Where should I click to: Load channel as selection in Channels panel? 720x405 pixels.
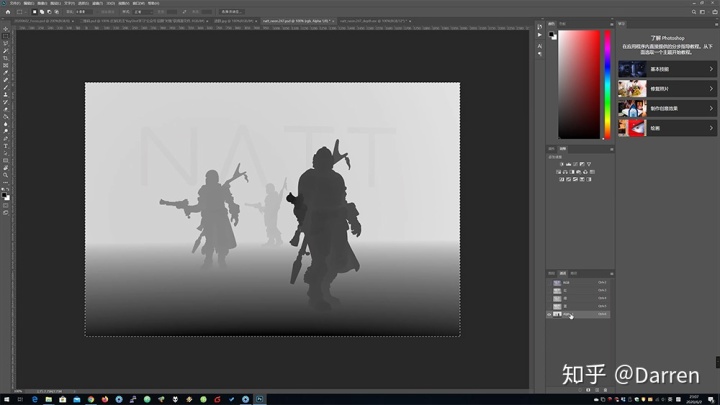[580, 390]
